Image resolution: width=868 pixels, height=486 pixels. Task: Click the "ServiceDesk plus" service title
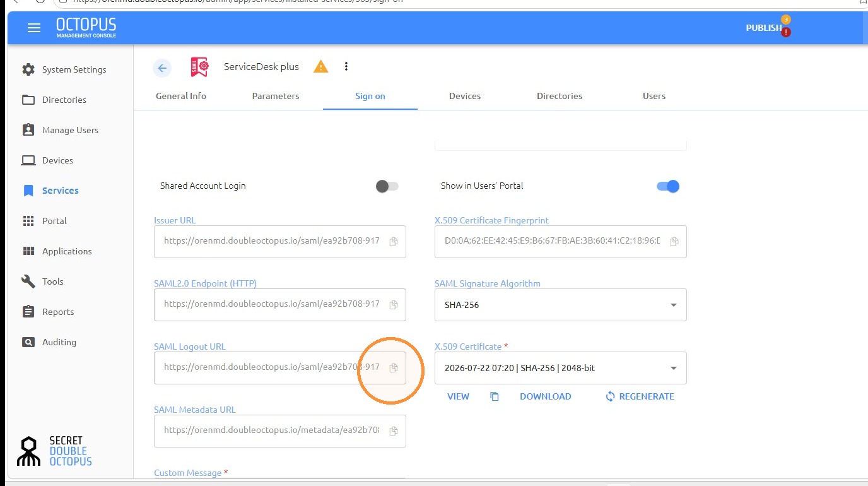(261, 67)
